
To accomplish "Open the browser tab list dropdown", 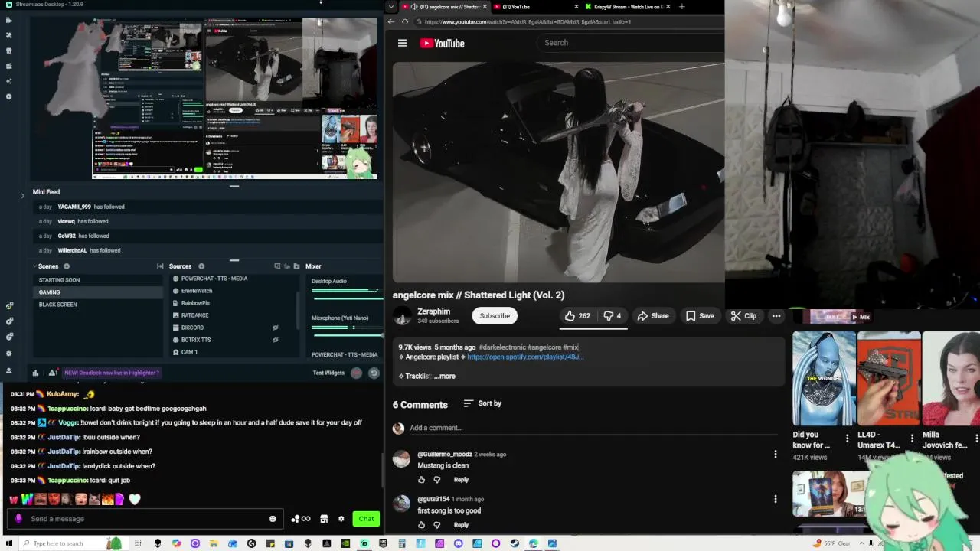I will 391,7.
